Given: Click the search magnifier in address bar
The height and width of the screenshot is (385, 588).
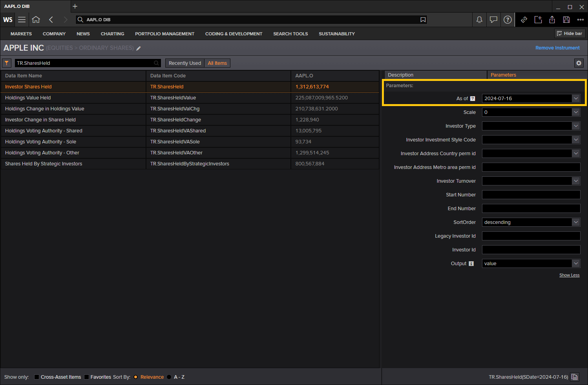Looking at the screenshot, I should [x=80, y=20].
